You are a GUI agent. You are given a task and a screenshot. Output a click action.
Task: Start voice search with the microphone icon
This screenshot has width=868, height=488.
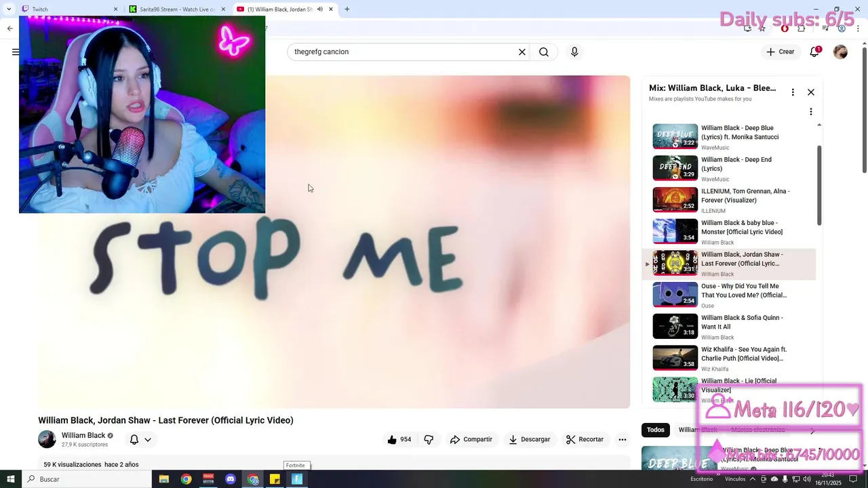574,52
